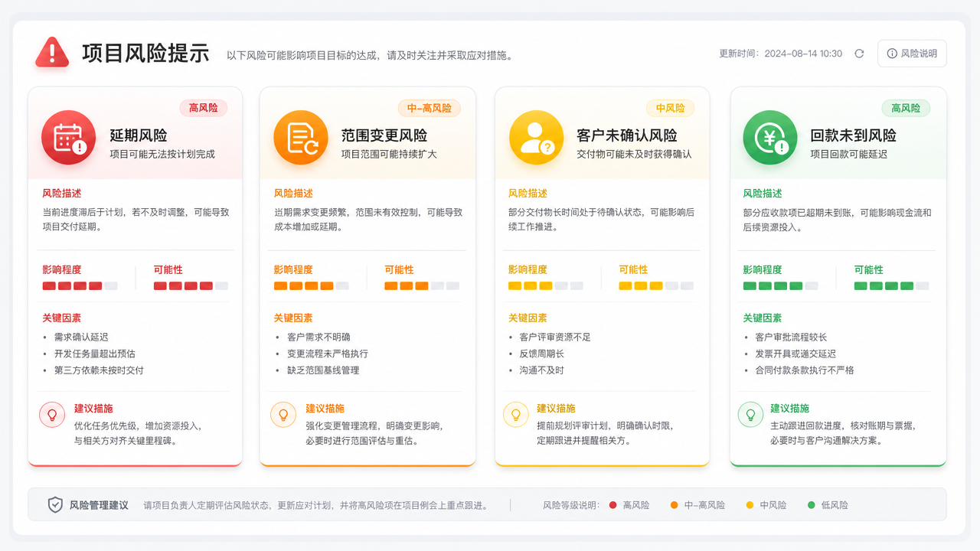
Task: Click 建议措施 heading in 范围变更风险 card
Action: 325,409
